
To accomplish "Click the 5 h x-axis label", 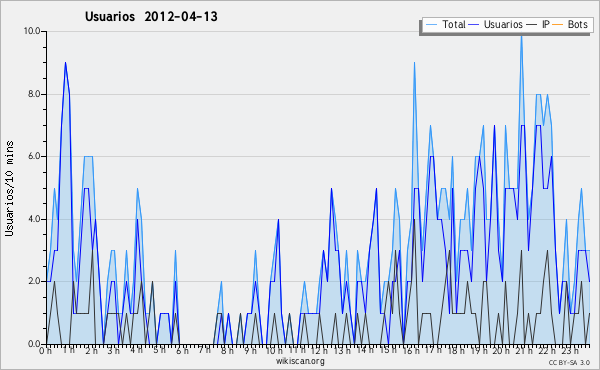I will [x=160, y=350].
